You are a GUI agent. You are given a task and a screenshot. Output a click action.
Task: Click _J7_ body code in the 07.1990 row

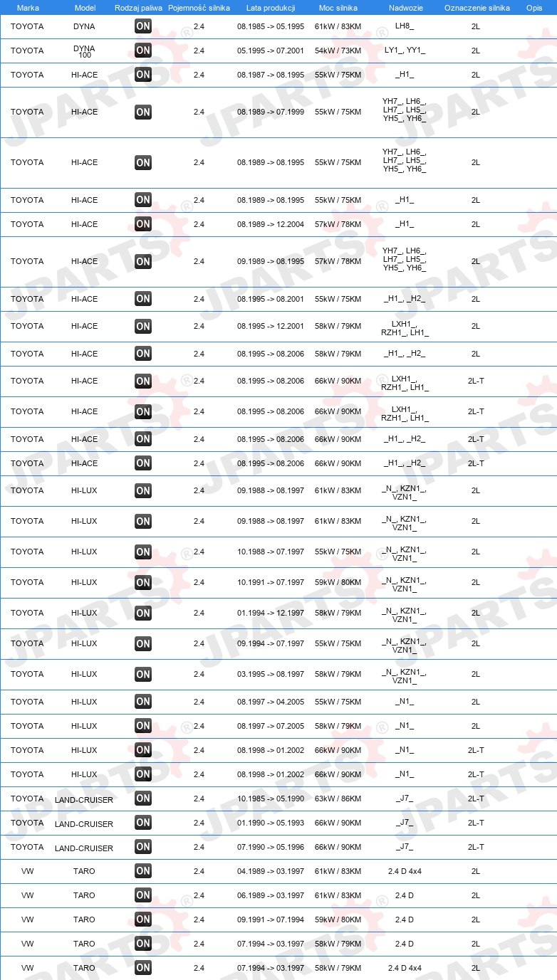pos(405,847)
